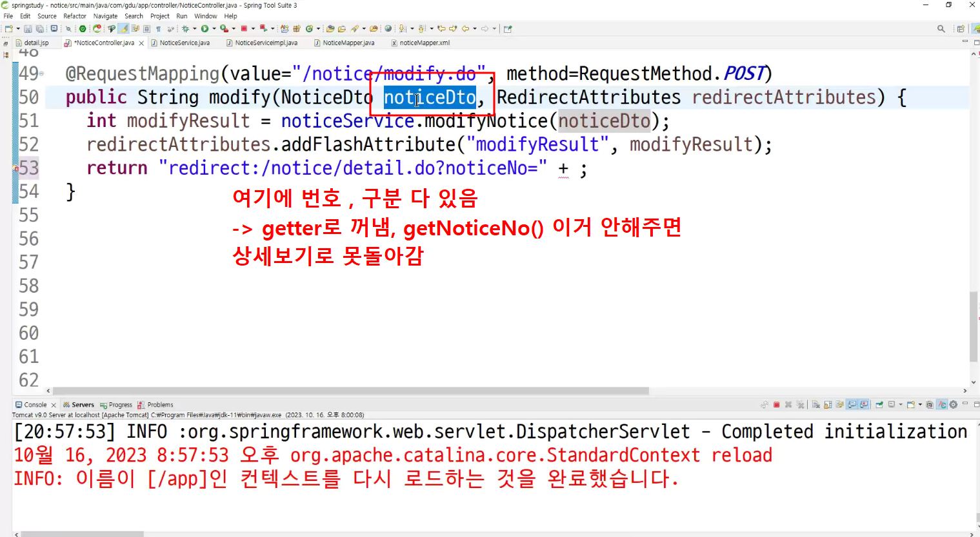The width and height of the screenshot is (980, 537).
Task: Open the Back history dropdown arrow
Action: point(475,29)
